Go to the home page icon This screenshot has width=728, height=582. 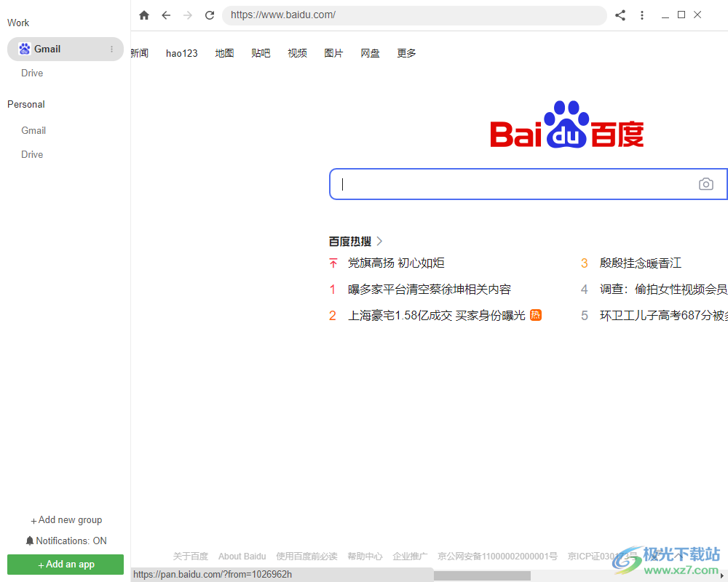click(x=144, y=15)
